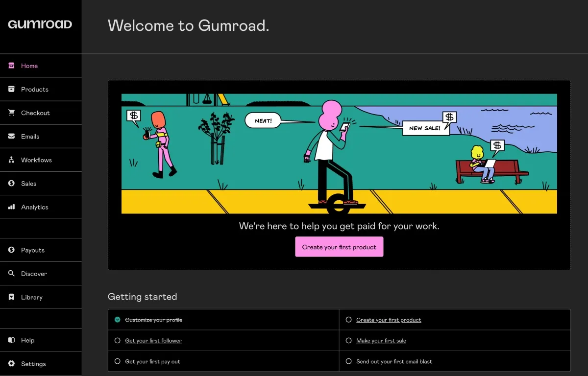Click the Help icon in the sidebar
Image resolution: width=588 pixels, height=376 pixels.
[x=12, y=340]
